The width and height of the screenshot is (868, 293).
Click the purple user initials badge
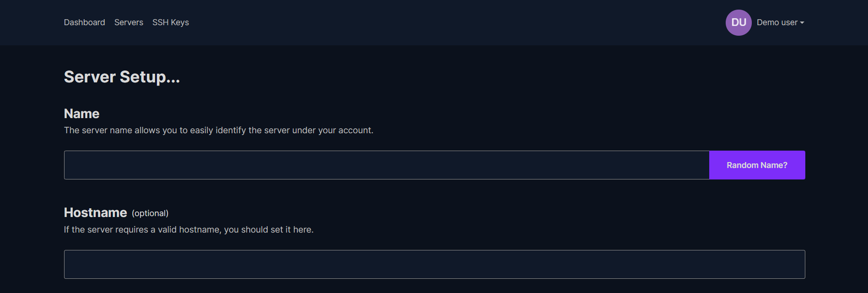(x=739, y=22)
